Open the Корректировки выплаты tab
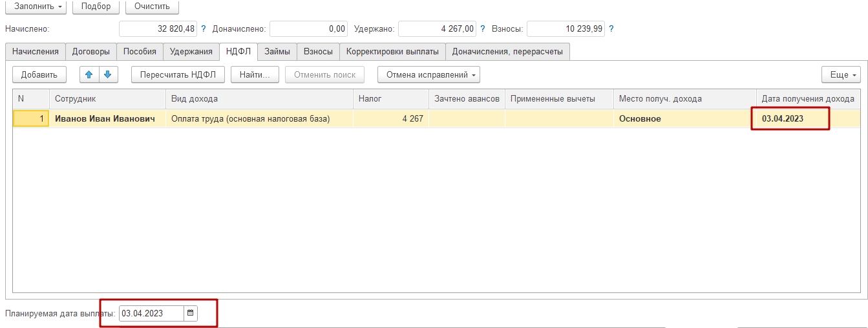868x328 pixels. point(392,52)
